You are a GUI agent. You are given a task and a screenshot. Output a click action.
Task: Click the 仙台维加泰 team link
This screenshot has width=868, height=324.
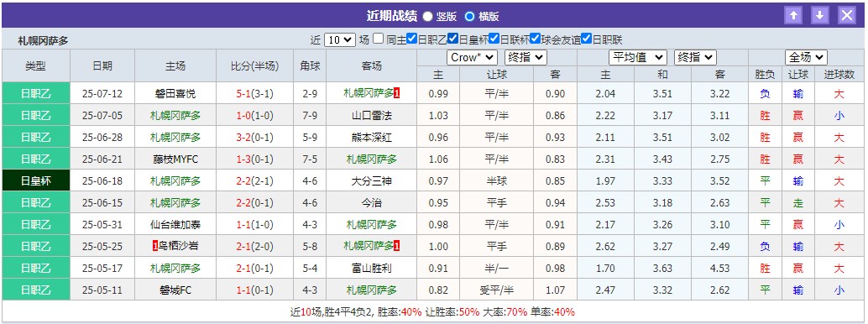(175, 225)
